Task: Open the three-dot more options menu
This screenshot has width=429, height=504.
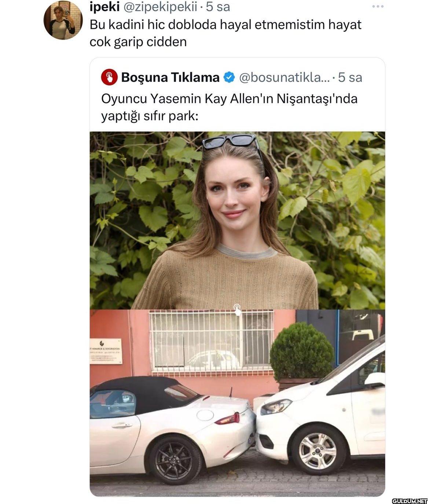Action: (x=377, y=7)
